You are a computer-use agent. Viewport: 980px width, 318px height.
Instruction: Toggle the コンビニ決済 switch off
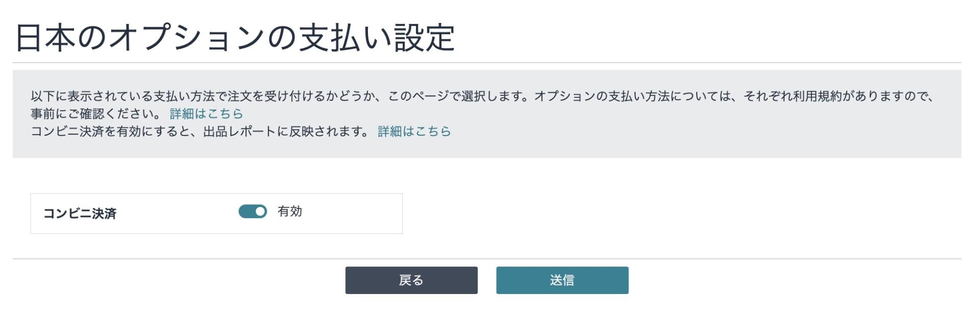[x=253, y=211]
